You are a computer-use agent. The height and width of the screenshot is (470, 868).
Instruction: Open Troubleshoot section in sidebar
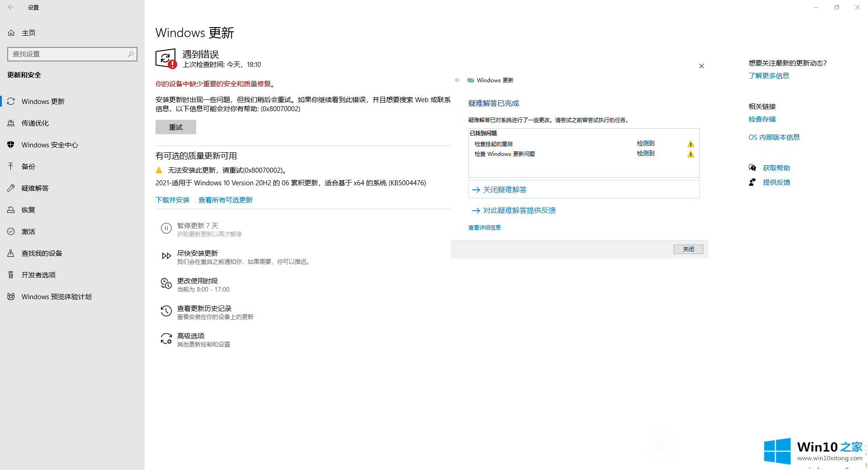[35, 188]
